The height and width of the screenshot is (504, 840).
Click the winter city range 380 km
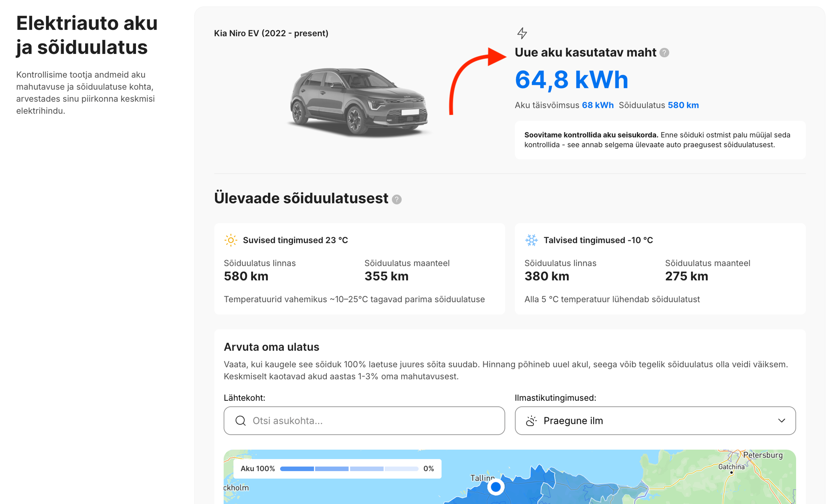tap(547, 276)
